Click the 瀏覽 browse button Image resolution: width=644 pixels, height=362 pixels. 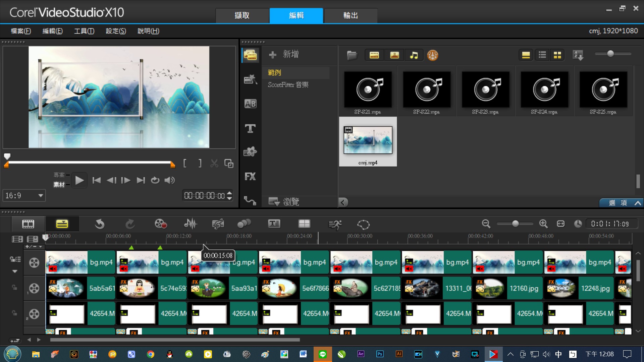coord(284,201)
